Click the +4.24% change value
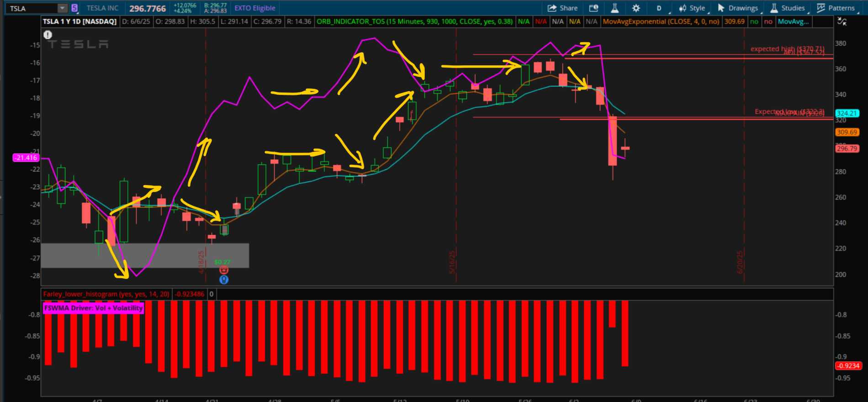Viewport: 868px width, 402px height. click(183, 11)
